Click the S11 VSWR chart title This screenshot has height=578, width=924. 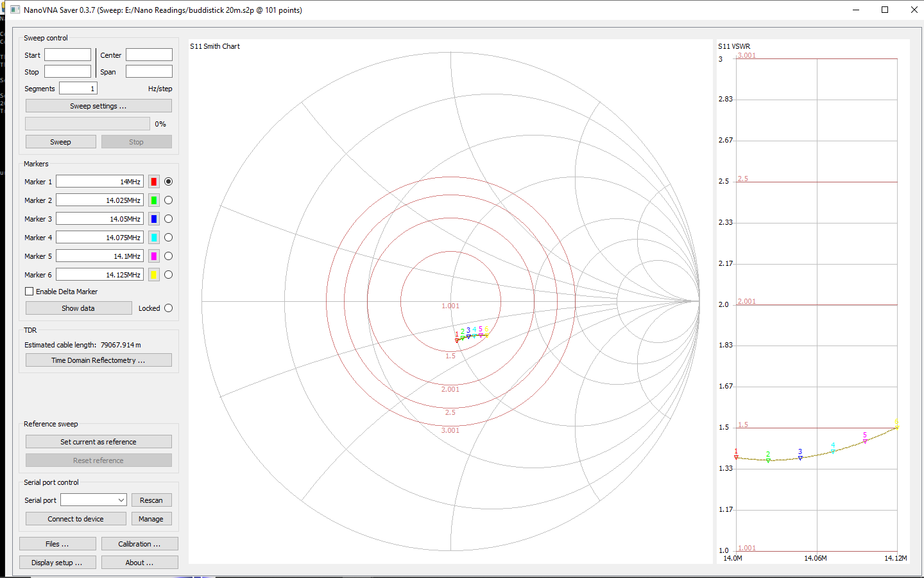[x=734, y=46]
